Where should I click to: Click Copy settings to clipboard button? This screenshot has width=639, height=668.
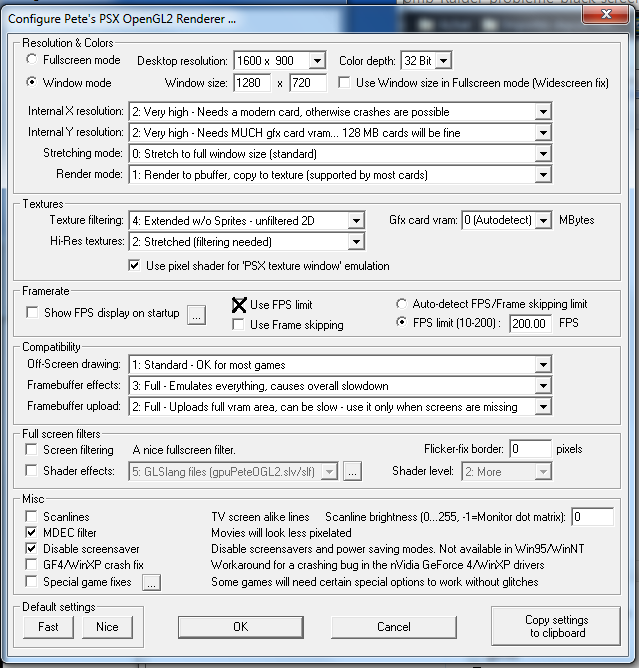pos(556,626)
